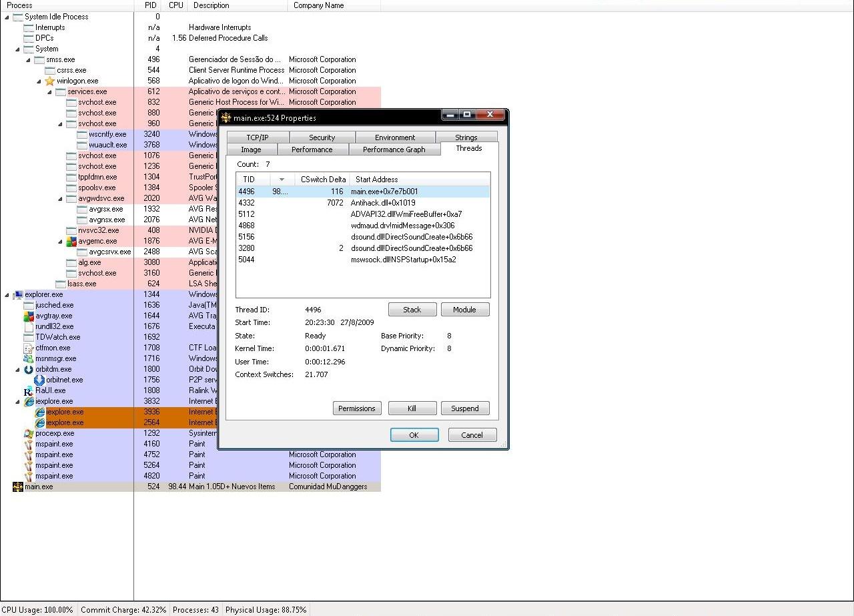Click the mspaint.exe icon for PID 5264
The width and height of the screenshot is (854, 616).
pos(29,465)
